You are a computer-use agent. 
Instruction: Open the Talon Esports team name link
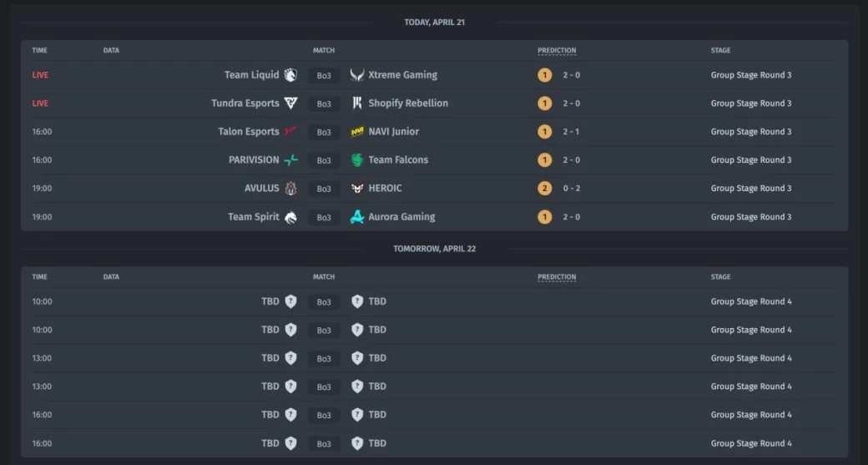248,132
